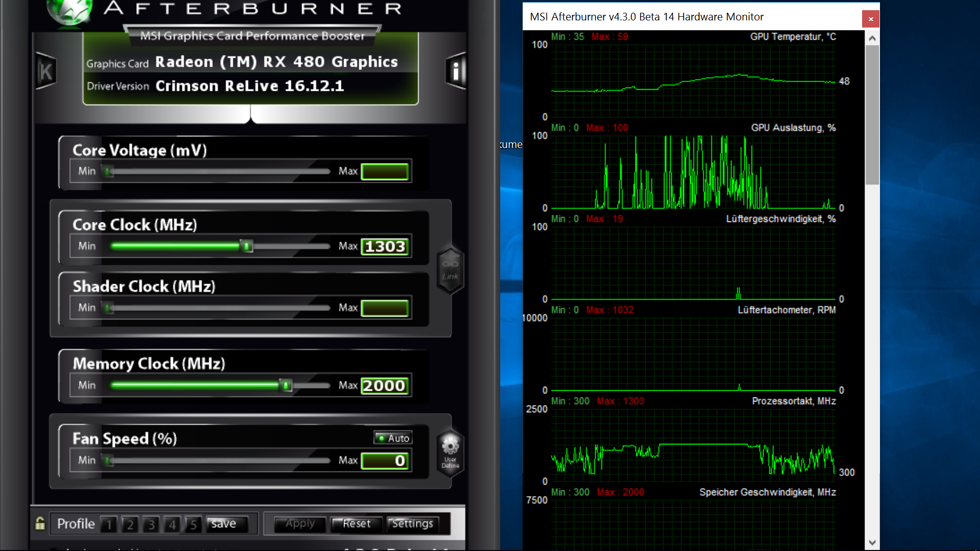
Task: Click the Hardware Monitor scrollbar thumb
Action: 872,115
